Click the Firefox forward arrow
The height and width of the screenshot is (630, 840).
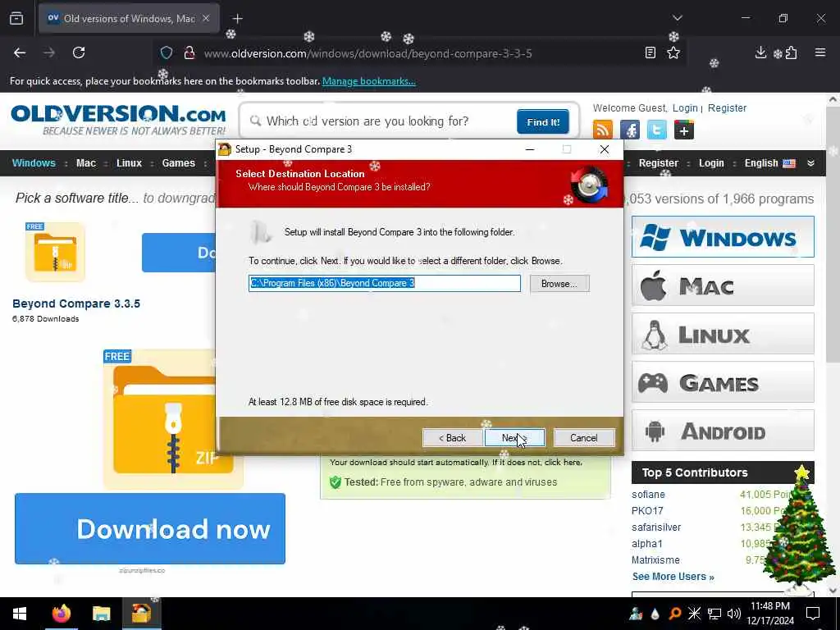pyautogui.click(x=49, y=52)
